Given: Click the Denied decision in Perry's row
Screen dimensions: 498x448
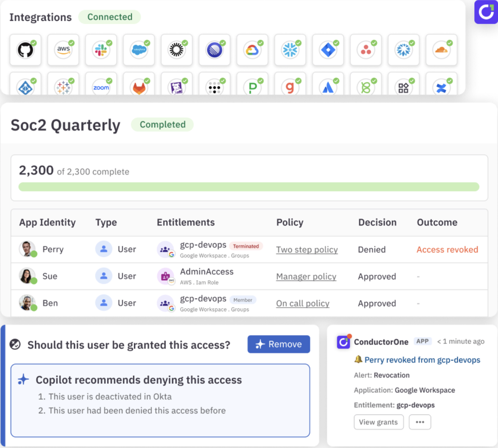Looking at the screenshot, I should [372, 249].
